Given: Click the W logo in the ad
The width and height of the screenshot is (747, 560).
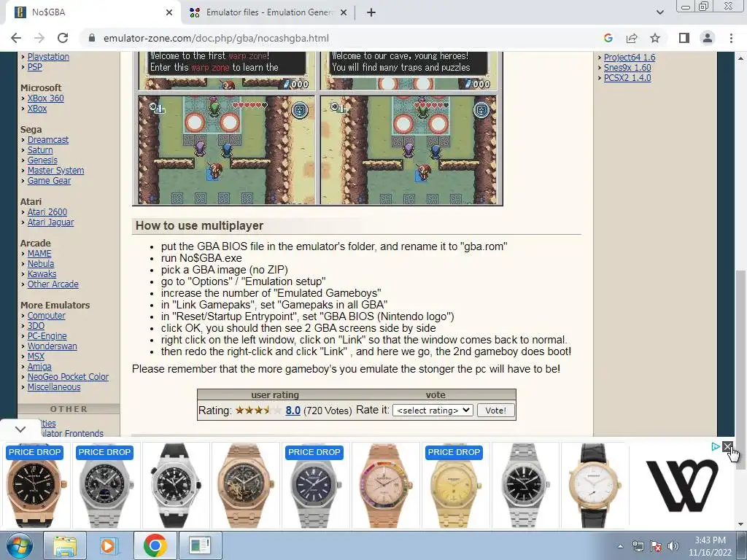Looking at the screenshot, I should [x=682, y=485].
